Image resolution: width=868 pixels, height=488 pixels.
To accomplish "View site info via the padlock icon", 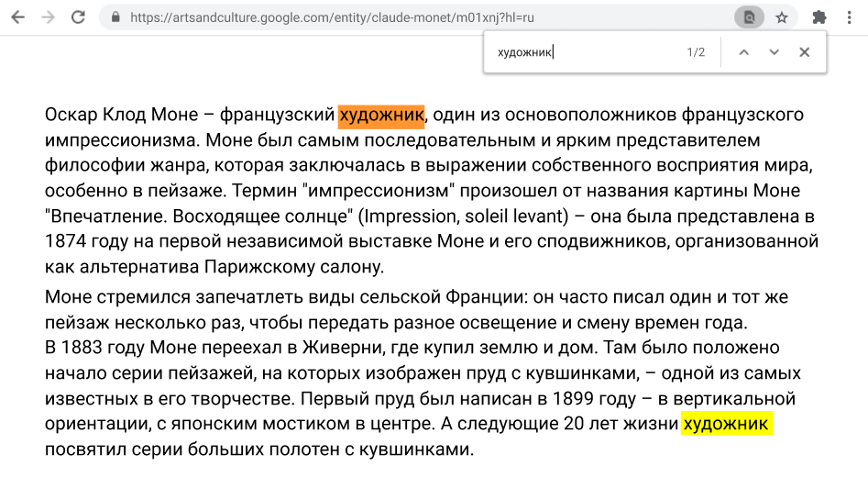I will pyautogui.click(x=115, y=17).
